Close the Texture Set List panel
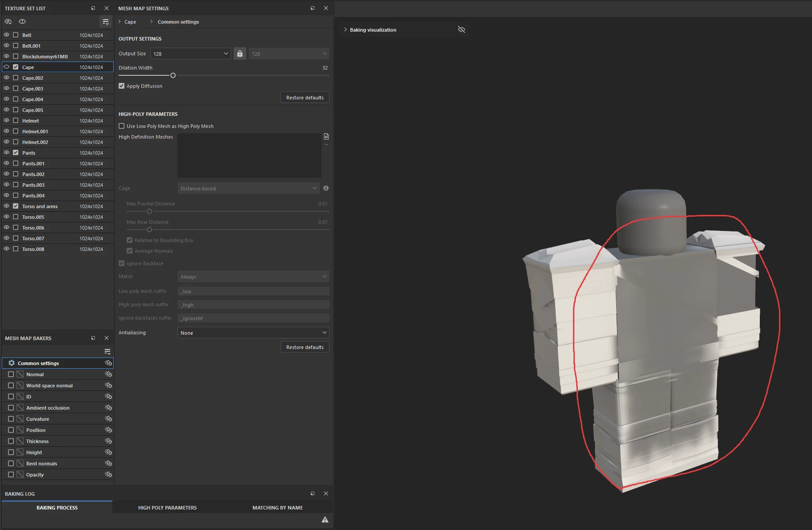Viewport: 812px width, 530px height. coord(107,8)
